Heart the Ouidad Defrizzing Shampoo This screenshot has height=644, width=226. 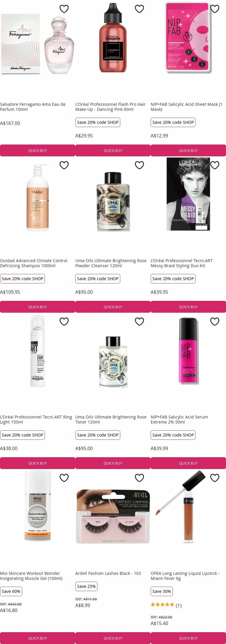tap(64, 165)
